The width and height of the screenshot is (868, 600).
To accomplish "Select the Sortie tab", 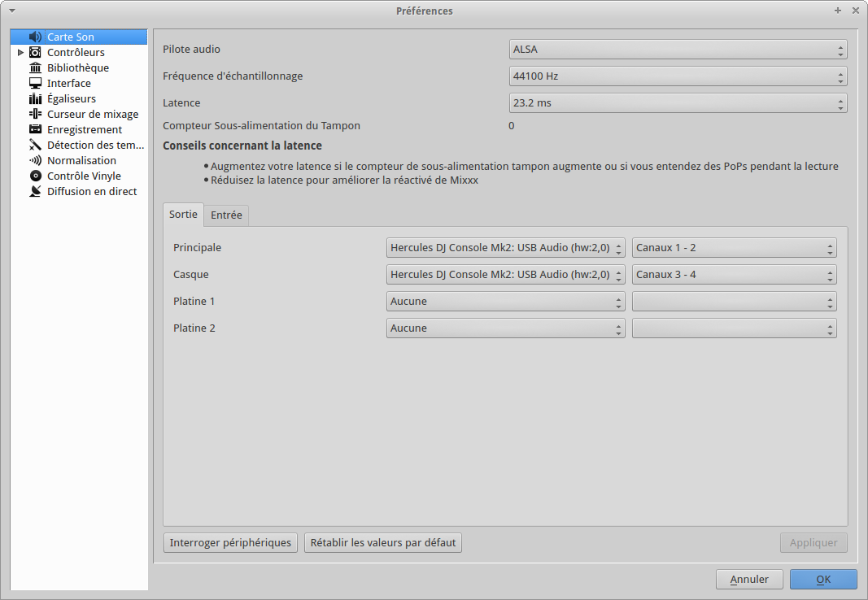I will click(x=183, y=215).
